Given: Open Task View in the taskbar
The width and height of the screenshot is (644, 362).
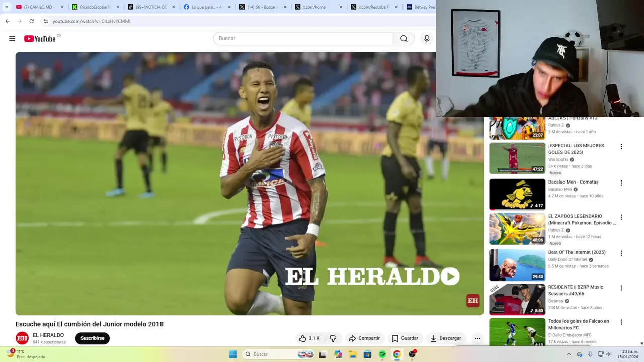Looking at the screenshot, I should pos(323,354).
